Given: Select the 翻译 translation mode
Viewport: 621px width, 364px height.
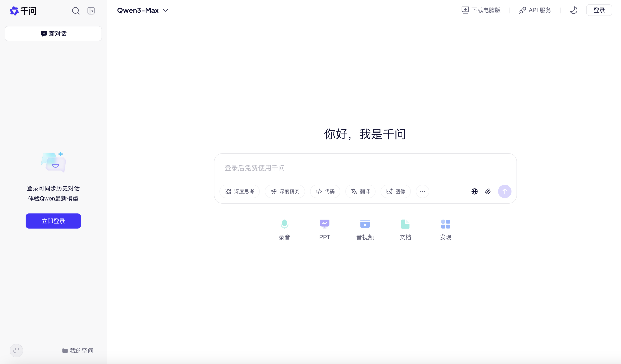Looking at the screenshot, I should point(360,191).
